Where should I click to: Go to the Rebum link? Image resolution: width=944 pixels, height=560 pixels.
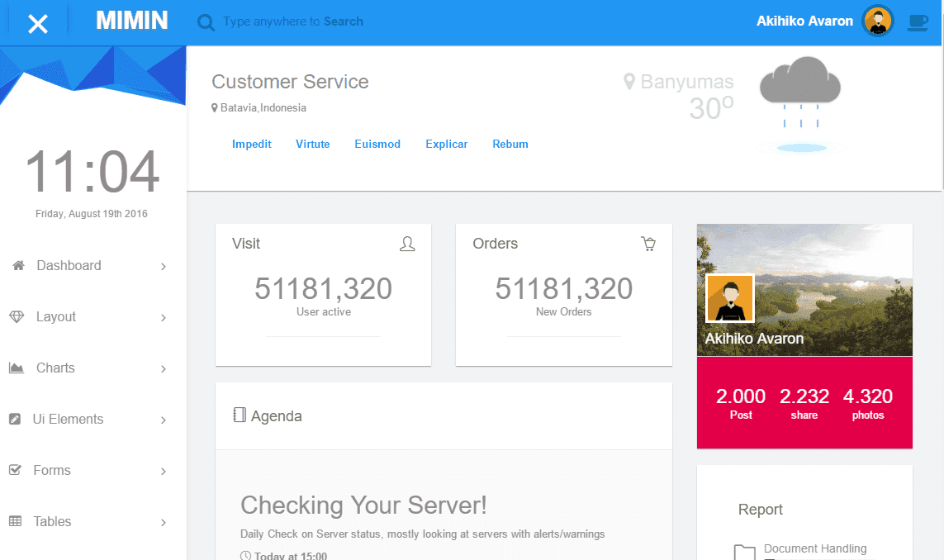(510, 144)
